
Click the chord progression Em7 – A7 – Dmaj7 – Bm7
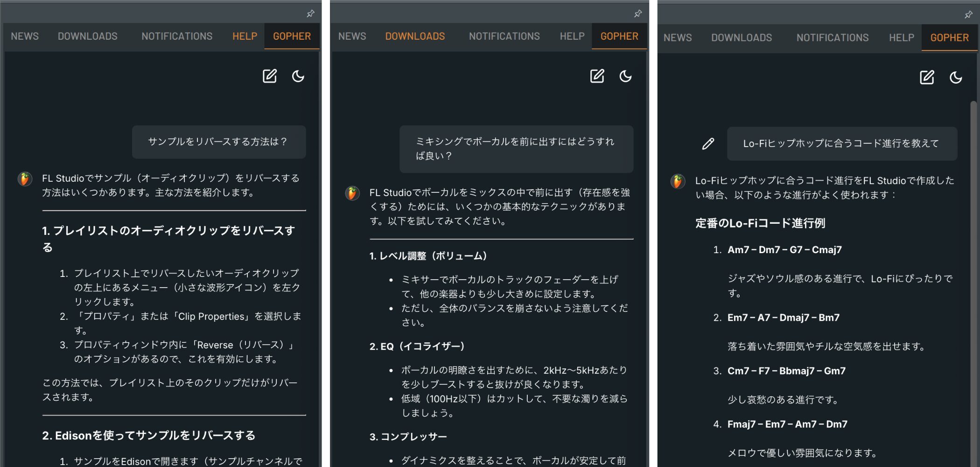click(x=784, y=318)
